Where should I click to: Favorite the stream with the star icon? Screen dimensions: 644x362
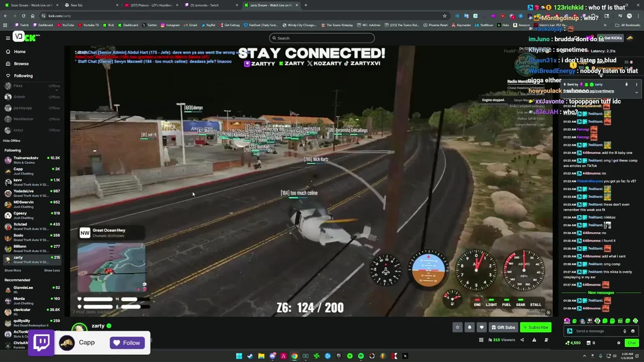tap(457, 327)
